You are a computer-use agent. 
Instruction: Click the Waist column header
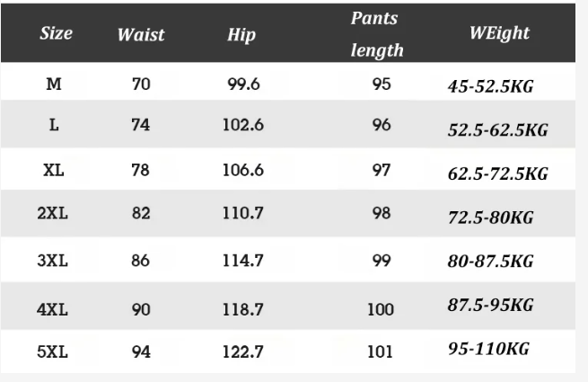[x=141, y=35]
